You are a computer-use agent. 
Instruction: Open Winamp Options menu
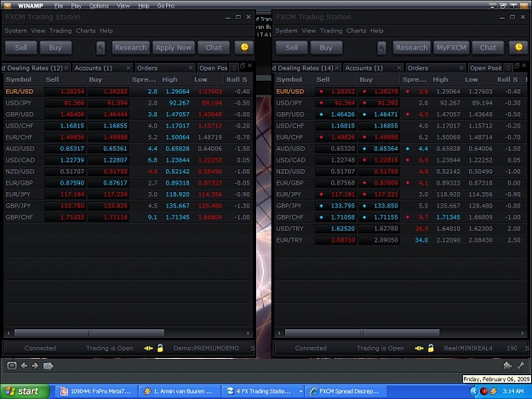(99, 6)
